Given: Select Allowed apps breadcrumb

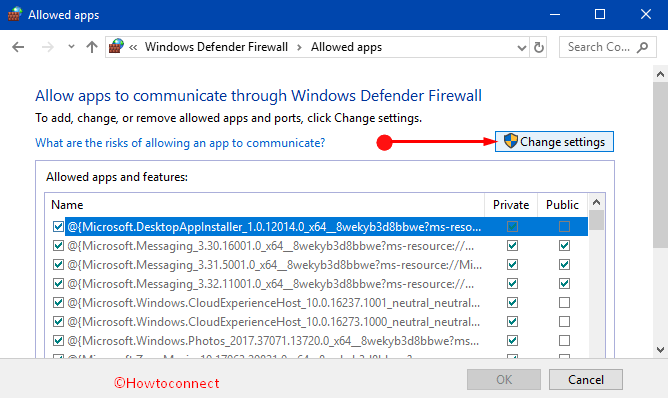Looking at the screenshot, I should [346, 47].
